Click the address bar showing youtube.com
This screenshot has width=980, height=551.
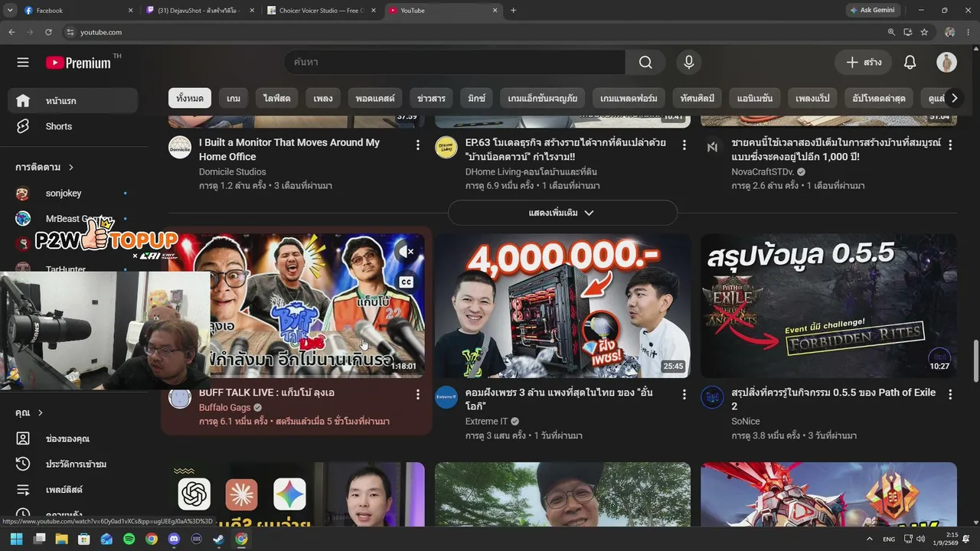click(475, 32)
